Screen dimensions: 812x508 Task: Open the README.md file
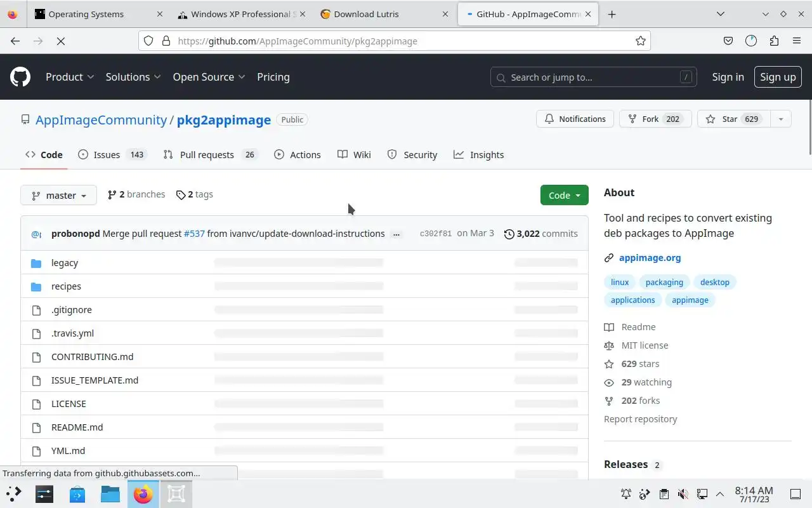77,427
